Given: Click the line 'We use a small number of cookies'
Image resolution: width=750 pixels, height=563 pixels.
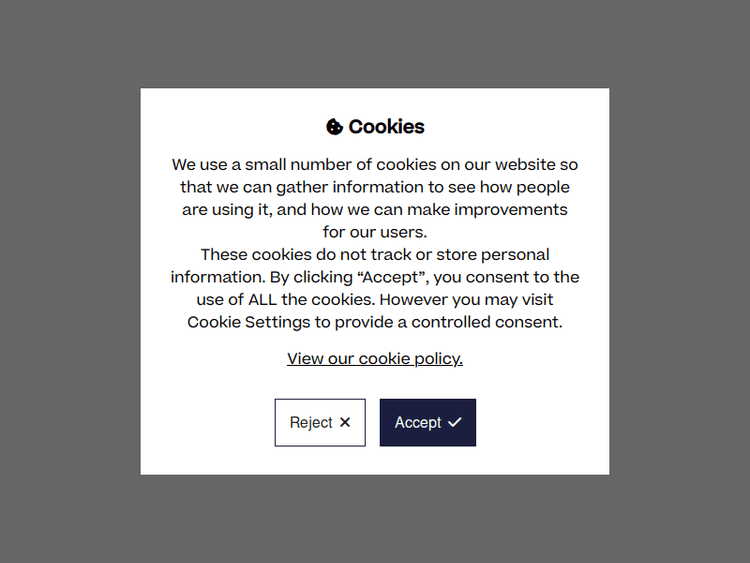Looking at the screenshot, I should [x=375, y=164].
